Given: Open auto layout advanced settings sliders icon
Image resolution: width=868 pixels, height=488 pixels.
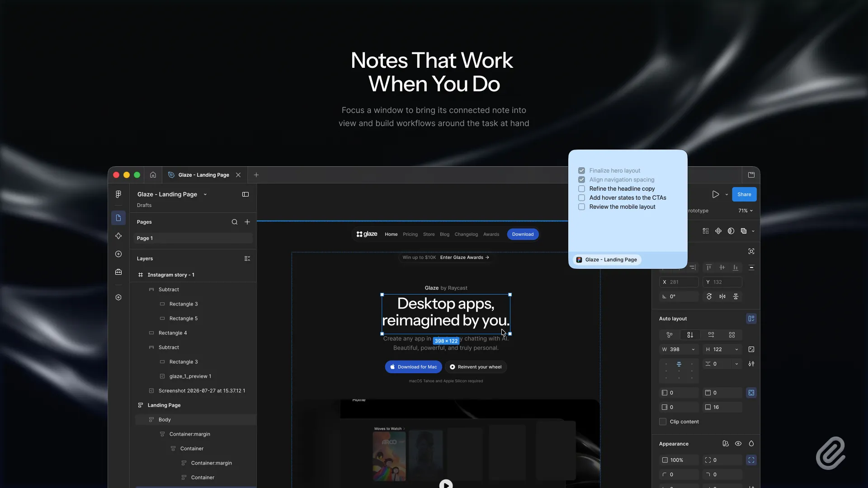Looking at the screenshot, I should (751, 364).
